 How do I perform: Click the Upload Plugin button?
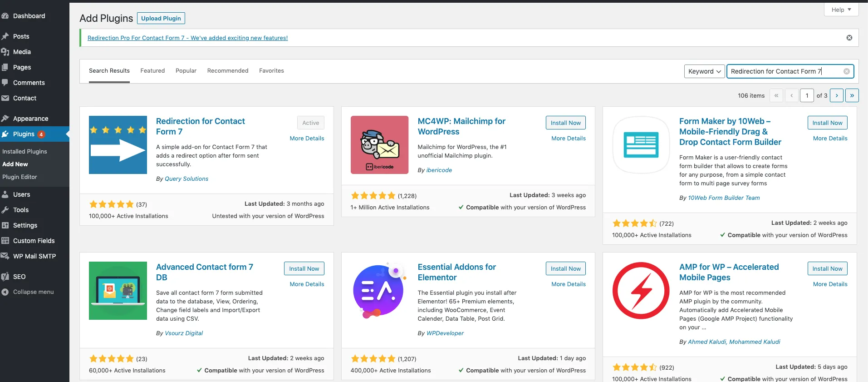point(161,18)
